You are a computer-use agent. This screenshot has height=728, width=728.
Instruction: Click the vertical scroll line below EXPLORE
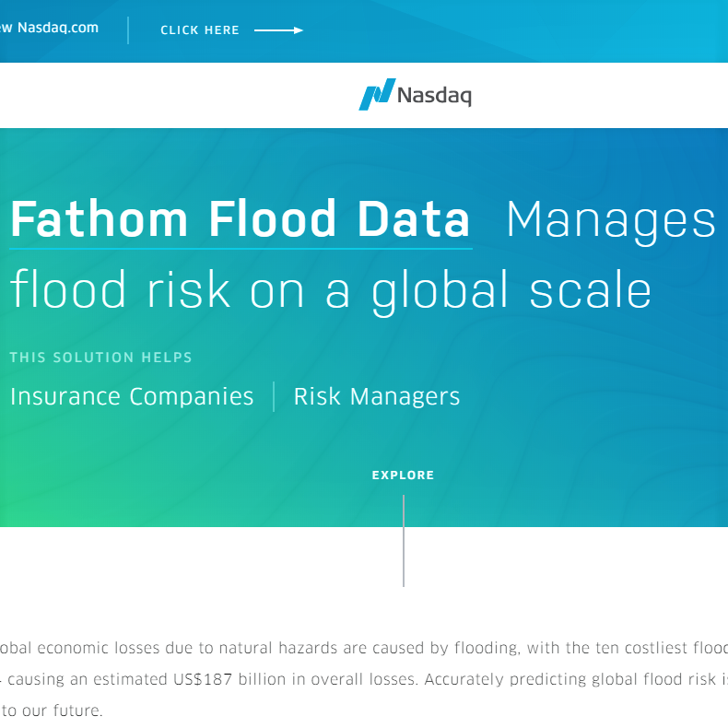click(404, 540)
